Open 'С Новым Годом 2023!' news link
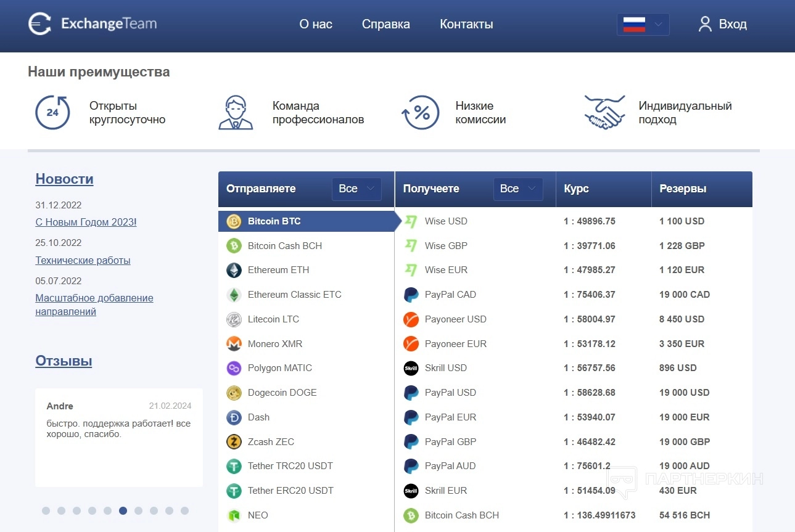Screen dimensions: 795x532 [86, 222]
